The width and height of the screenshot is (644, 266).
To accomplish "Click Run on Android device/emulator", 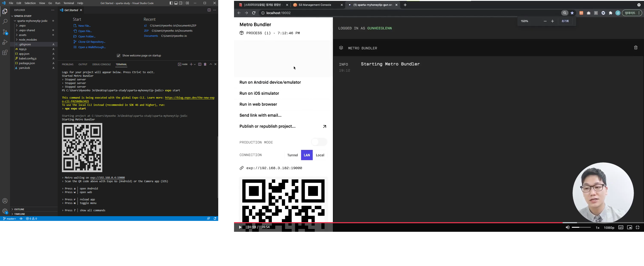I will coord(270,82).
